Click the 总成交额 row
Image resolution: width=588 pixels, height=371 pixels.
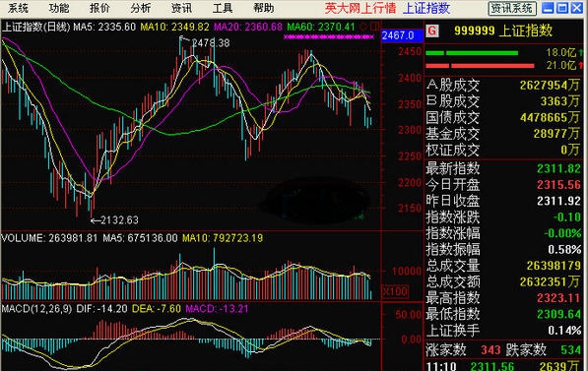pyautogui.click(x=503, y=281)
